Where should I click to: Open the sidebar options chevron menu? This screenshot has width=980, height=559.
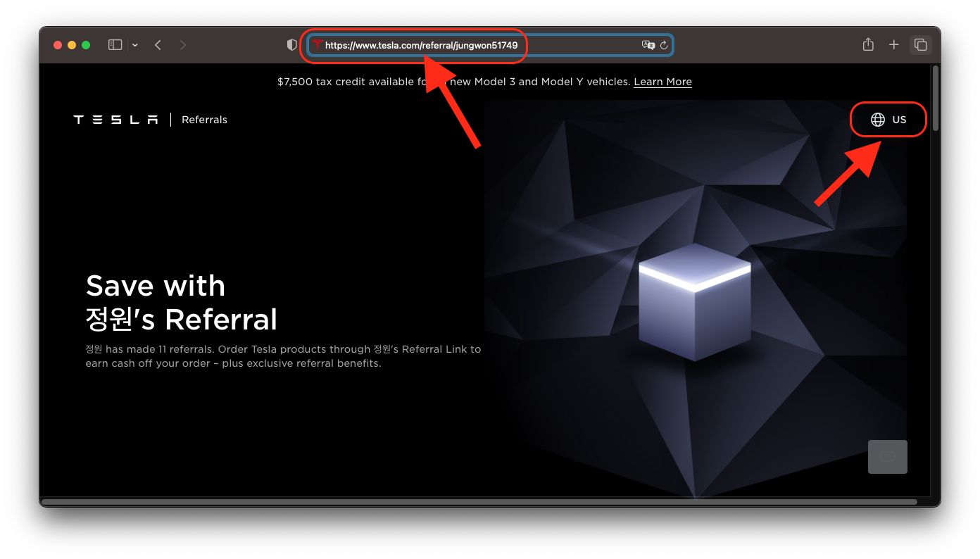point(134,45)
